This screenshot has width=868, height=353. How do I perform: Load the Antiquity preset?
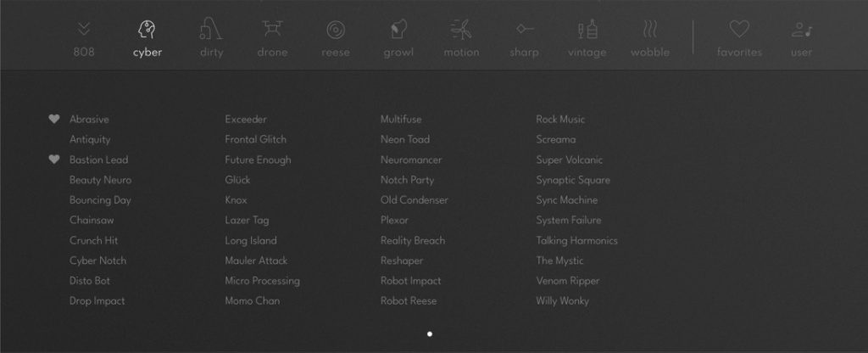[90, 140]
